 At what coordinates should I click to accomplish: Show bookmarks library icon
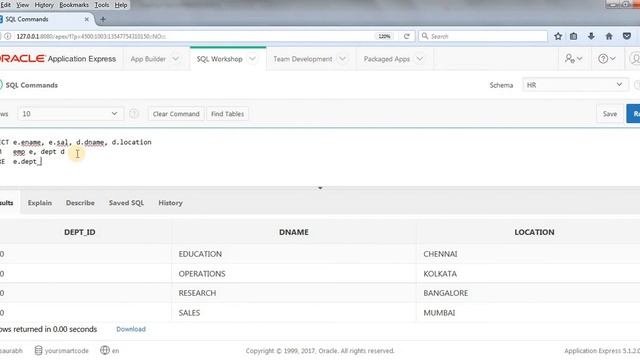click(573, 36)
